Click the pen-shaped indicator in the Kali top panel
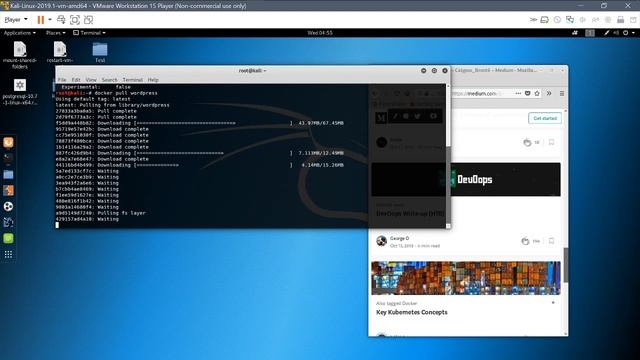Screen dimensions: 640x360 click(607, 33)
